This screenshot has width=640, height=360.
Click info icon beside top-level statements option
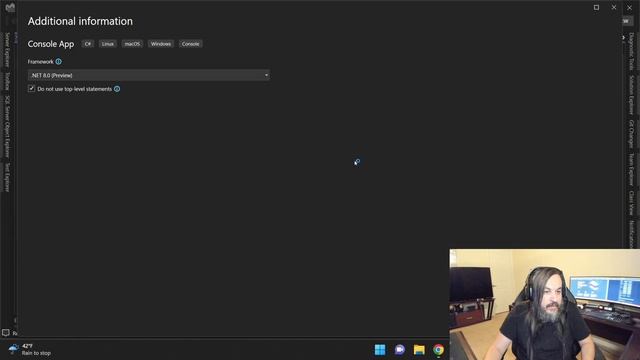coord(117,89)
